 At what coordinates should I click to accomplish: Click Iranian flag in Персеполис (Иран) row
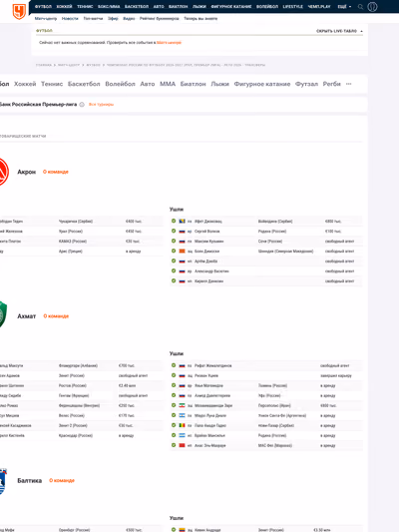(x=182, y=405)
